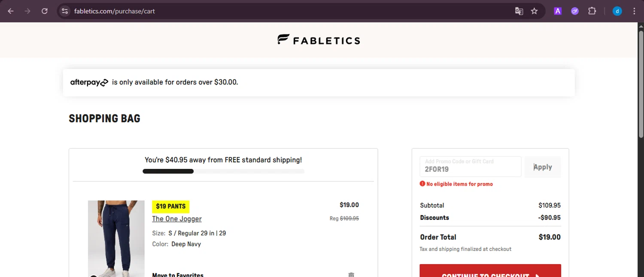Viewport: 644px width, 277px height.
Task: Open the round purple extension icon
Action: (575, 11)
